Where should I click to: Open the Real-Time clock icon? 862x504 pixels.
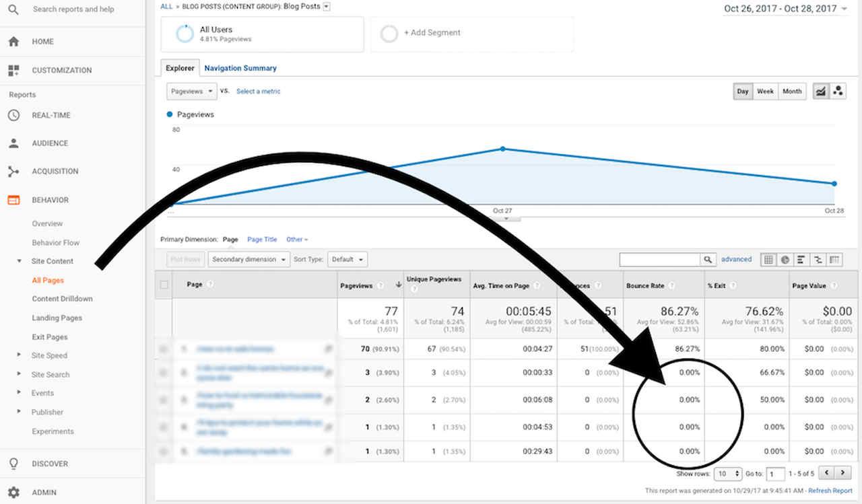click(x=13, y=115)
